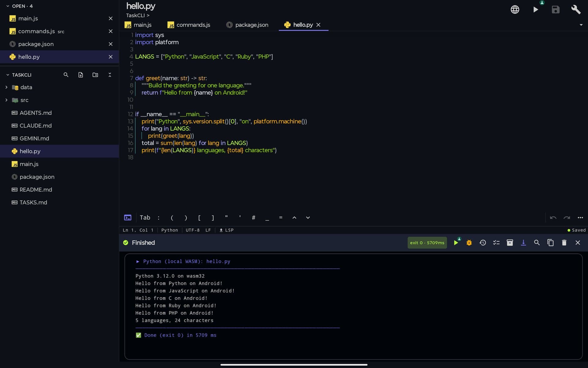Collapse the TASKCLI section chevron

coord(8,75)
